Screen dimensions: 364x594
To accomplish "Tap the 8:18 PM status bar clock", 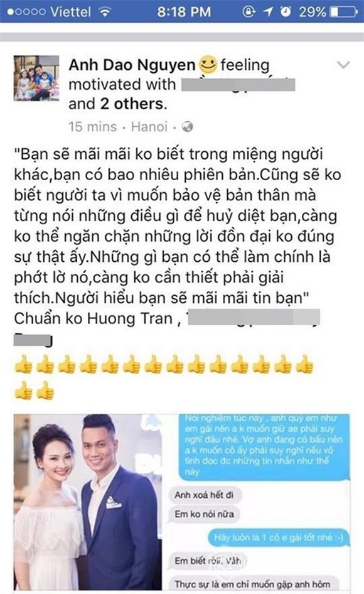I will (x=184, y=12).
